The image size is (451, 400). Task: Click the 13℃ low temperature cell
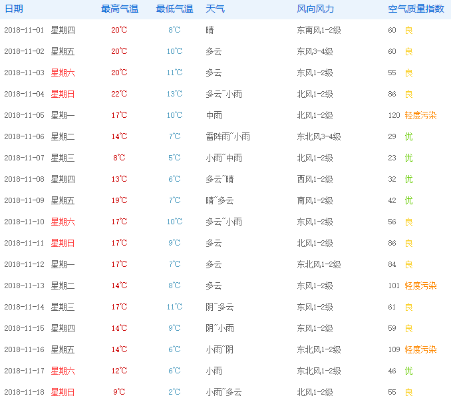click(174, 94)
